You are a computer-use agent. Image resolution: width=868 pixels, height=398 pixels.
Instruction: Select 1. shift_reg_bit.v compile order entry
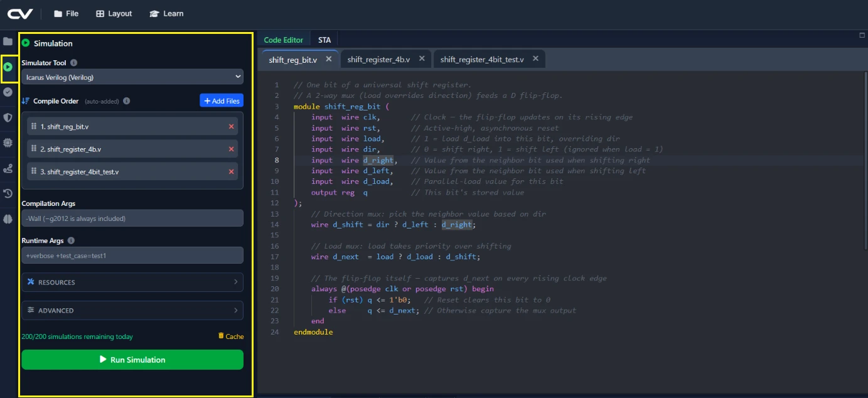[132, 126]
